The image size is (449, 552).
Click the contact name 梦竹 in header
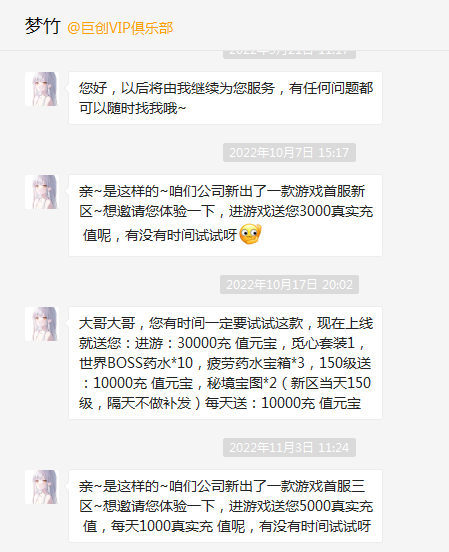coord(43,27)
